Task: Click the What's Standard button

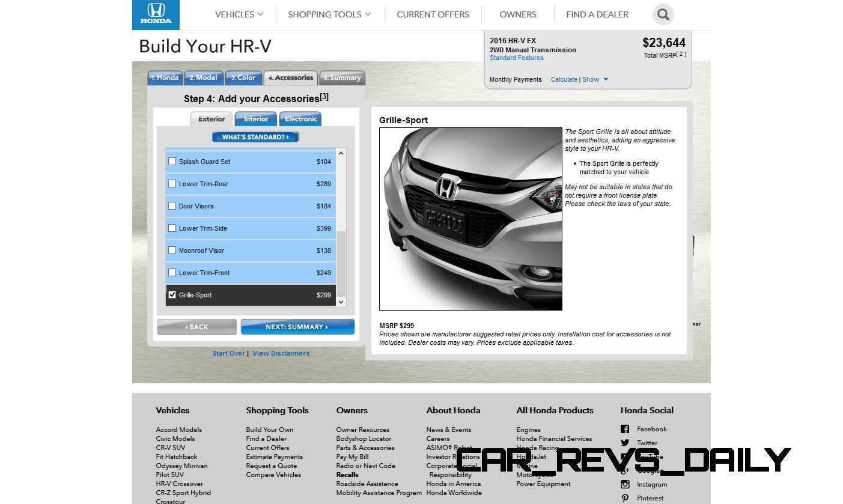Action: (255, 137)
